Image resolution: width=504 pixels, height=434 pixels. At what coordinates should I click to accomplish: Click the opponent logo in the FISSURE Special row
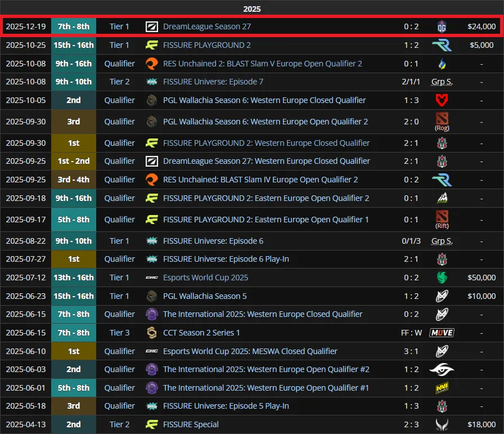442,424
